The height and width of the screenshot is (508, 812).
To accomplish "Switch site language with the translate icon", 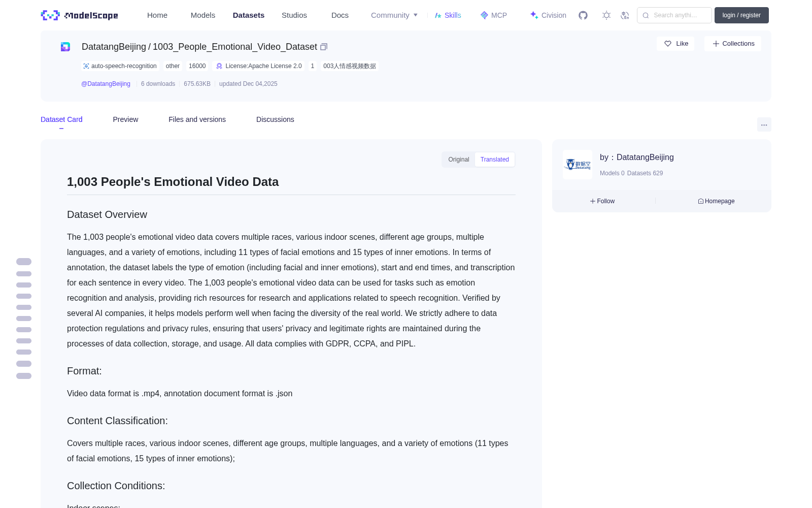I will click(625, 15).
